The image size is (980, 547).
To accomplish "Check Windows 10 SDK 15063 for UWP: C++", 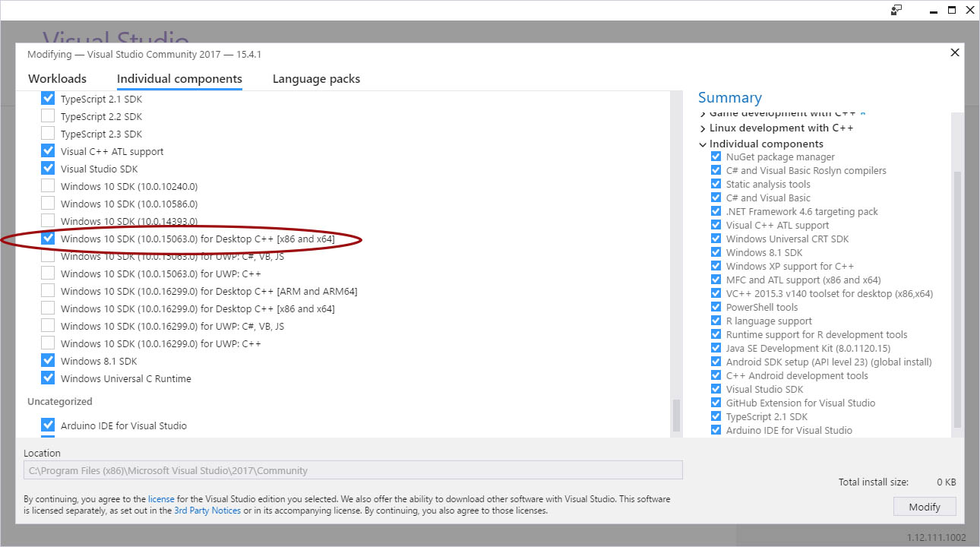I will (48, 273).
